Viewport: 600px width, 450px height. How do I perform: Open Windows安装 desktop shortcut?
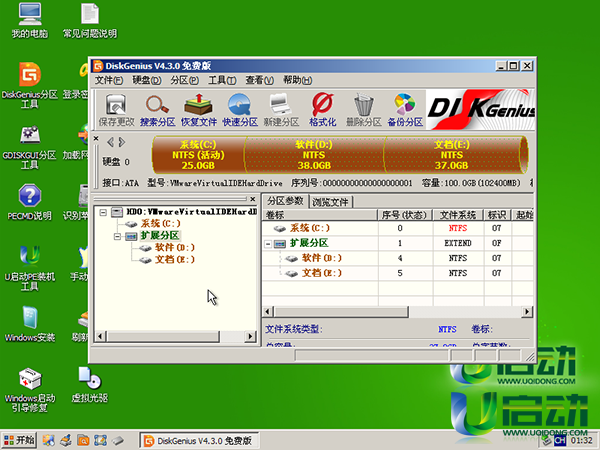point(30,324)
